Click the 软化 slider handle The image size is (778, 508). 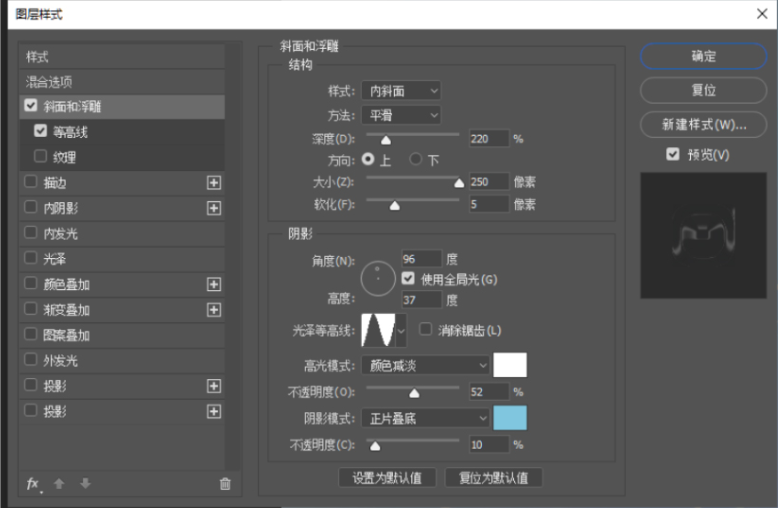[x=394, y=205]
